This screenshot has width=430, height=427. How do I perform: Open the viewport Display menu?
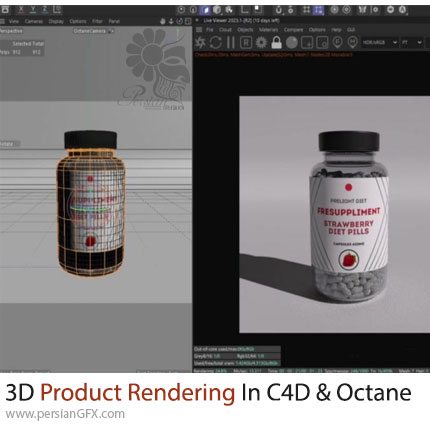(x=56, y=21)
